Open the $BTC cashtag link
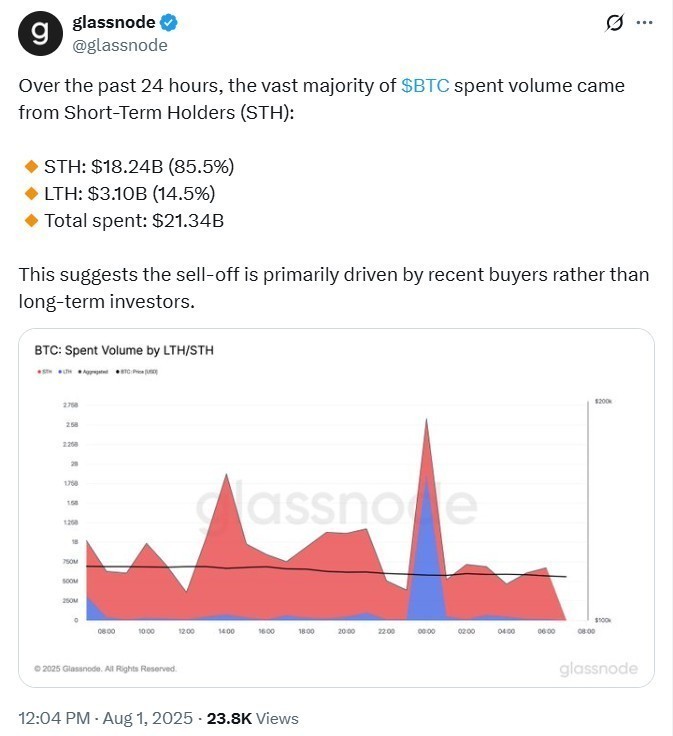The width and height of the screenshot is (673, 736). tap(428, 86)
